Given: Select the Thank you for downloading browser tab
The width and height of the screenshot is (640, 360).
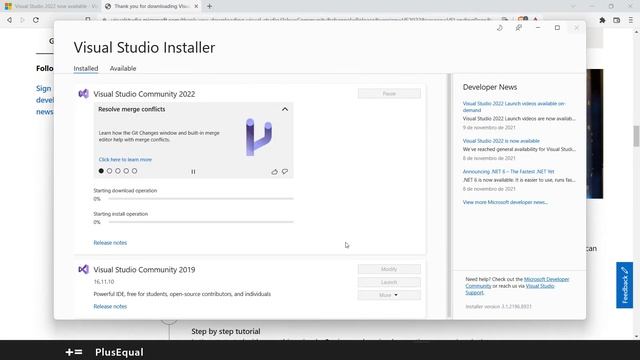Looking at the screenshot, I should tap(151, 6).
